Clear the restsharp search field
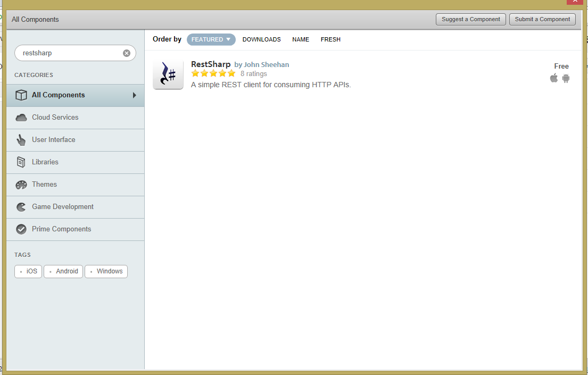The image size is (588, 375). tap(126, 53)
